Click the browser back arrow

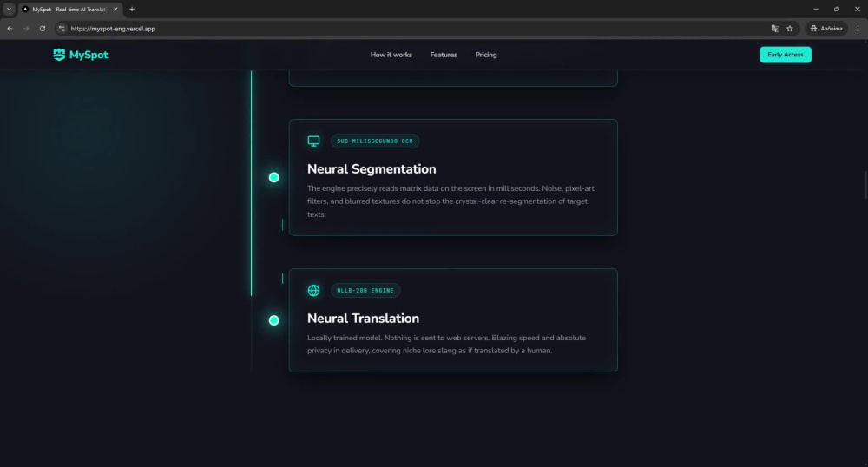tap(10, 29)
